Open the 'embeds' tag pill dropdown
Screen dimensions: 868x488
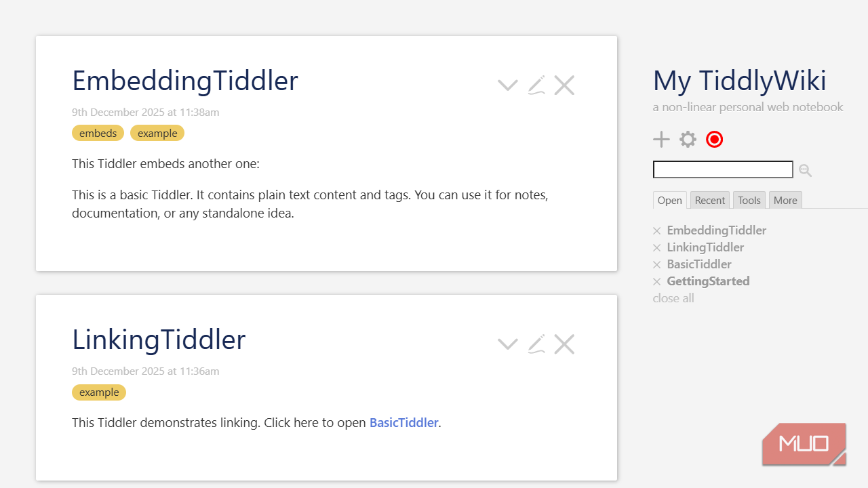click(x=98, y=134)
